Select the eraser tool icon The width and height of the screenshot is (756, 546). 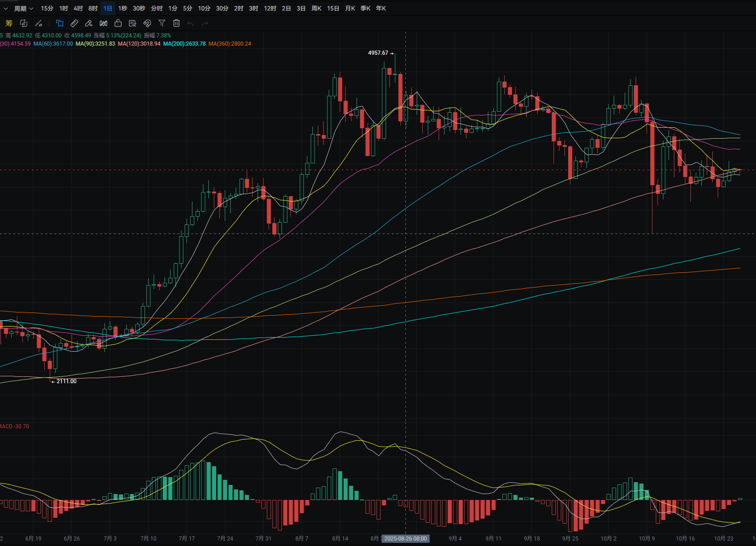pyautogui.click(x=89, y=23)
